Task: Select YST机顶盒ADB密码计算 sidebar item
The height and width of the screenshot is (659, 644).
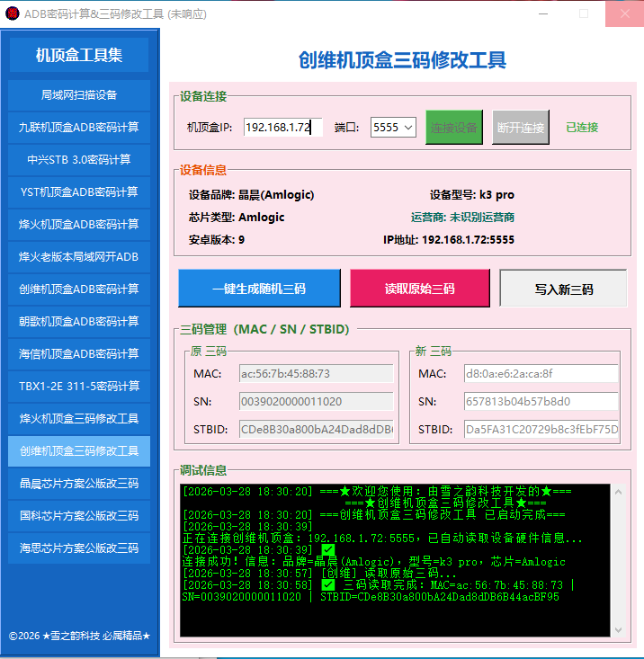Action: click(x=79, y=192)
